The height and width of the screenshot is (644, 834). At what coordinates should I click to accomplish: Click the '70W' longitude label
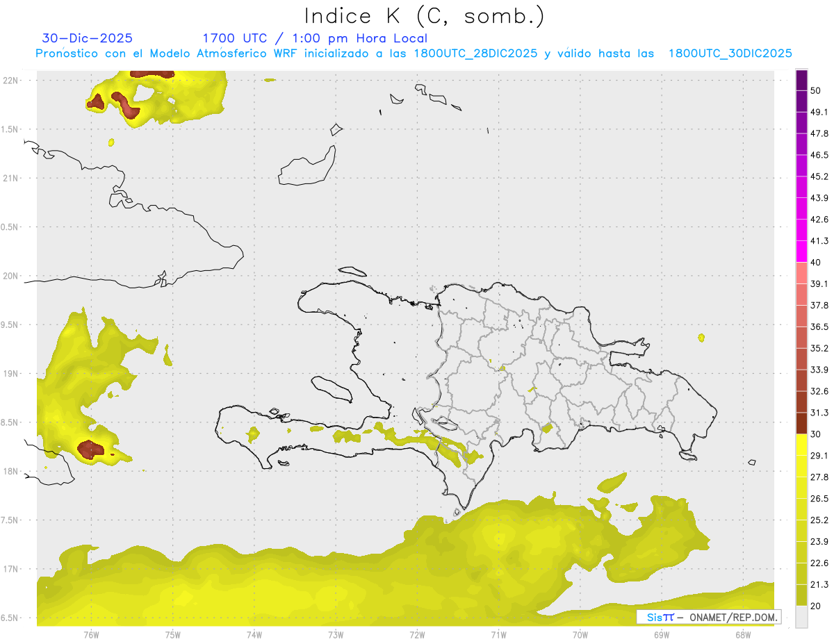[580, 634]
